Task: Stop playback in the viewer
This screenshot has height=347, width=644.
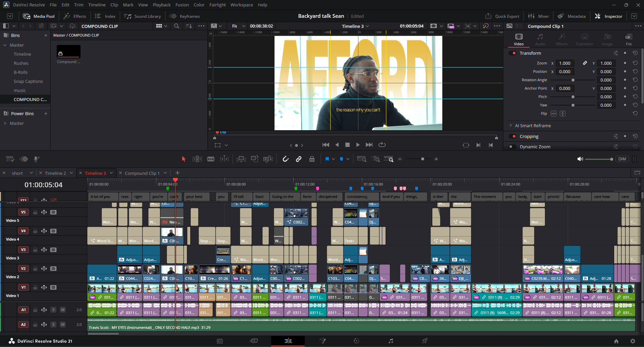Action: [347, 145]
